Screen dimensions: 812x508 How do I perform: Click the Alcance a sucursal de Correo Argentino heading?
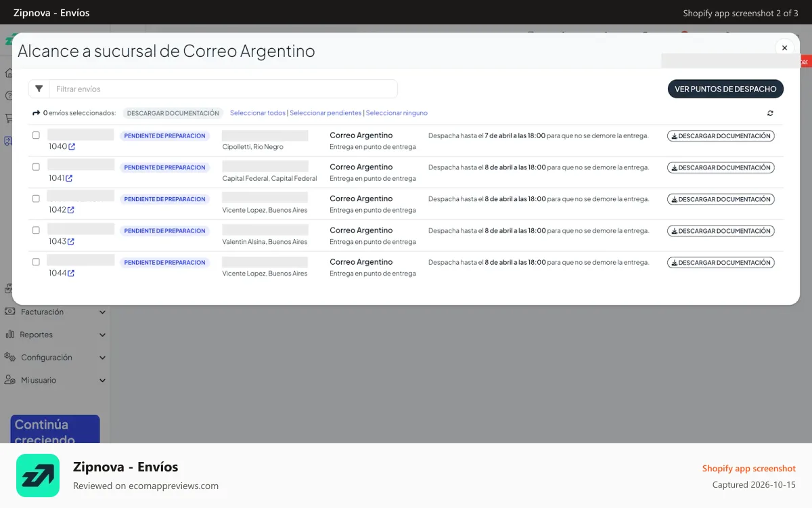166,51
